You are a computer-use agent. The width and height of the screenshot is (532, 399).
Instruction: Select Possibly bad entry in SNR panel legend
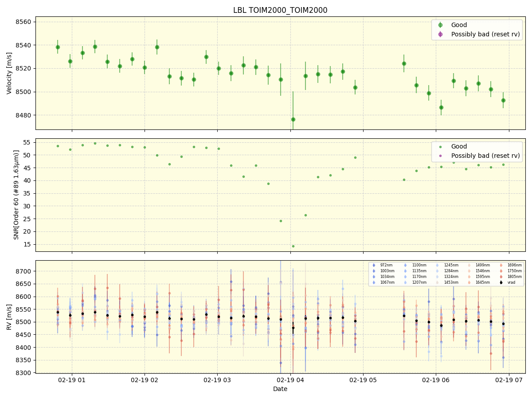[478, 156]
